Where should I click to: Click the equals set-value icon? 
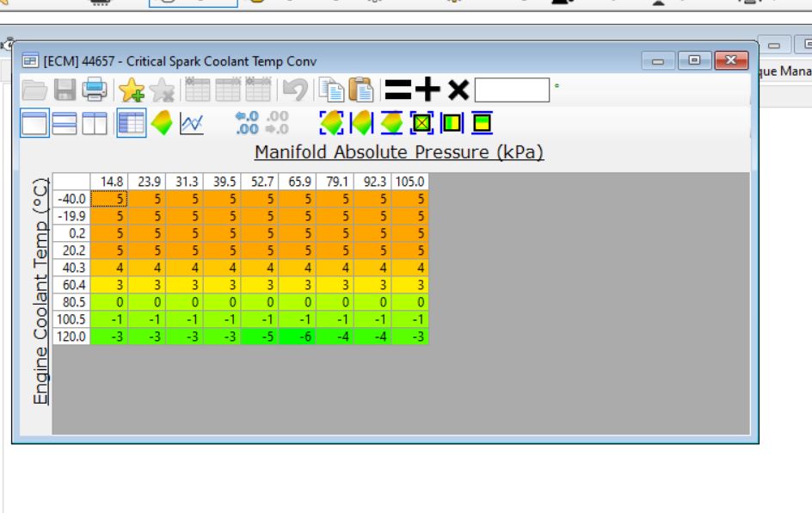point(397,90)
